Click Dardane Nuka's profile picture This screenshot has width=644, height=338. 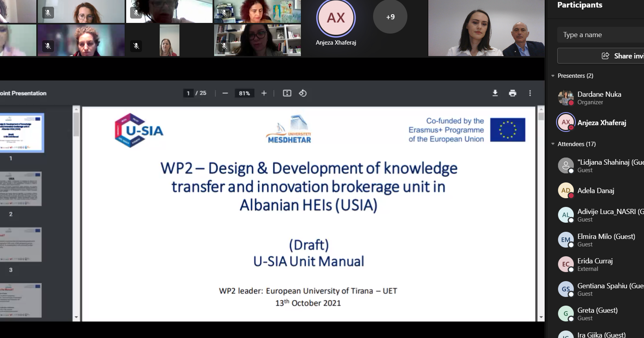coord(566,98)
